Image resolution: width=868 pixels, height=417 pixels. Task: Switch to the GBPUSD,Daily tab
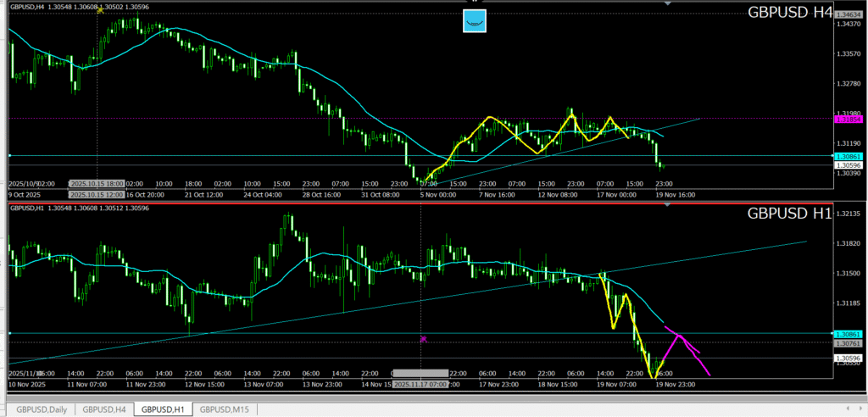coord(40,409)
